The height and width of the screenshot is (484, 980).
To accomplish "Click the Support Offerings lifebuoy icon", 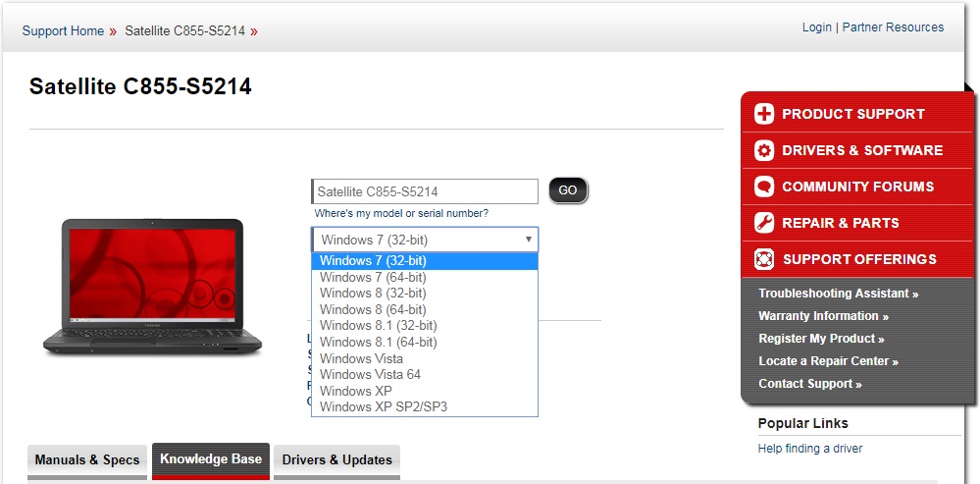I will tap(764, 259).
